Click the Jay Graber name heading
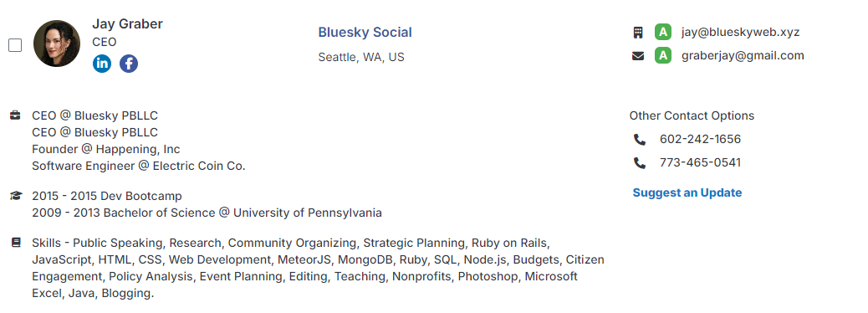 pos(127,23)
